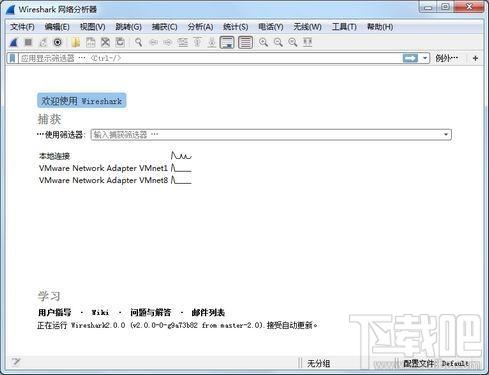This screenshot has height=375, width=489.
Task: Open the 电话(Y) menu
Action: pos(271,27)
